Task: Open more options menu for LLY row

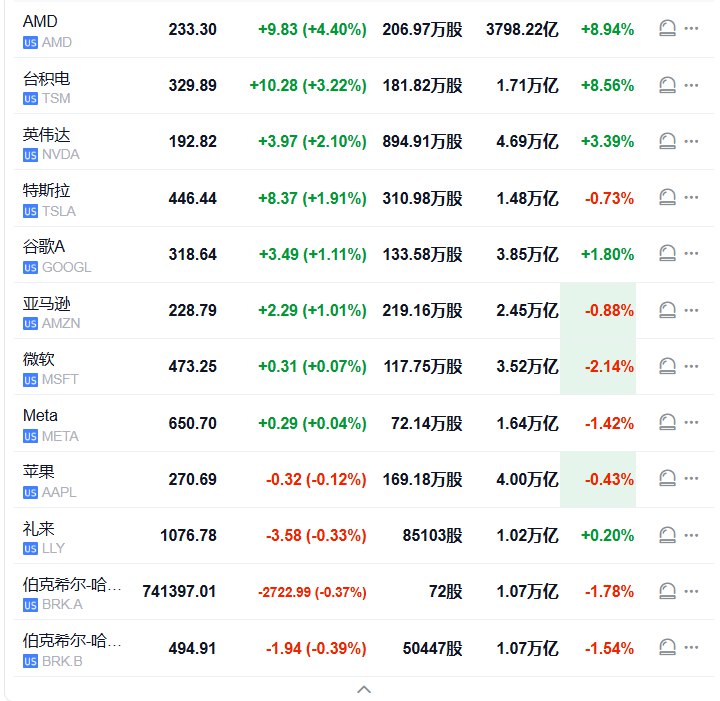Action: coord(691,535)
